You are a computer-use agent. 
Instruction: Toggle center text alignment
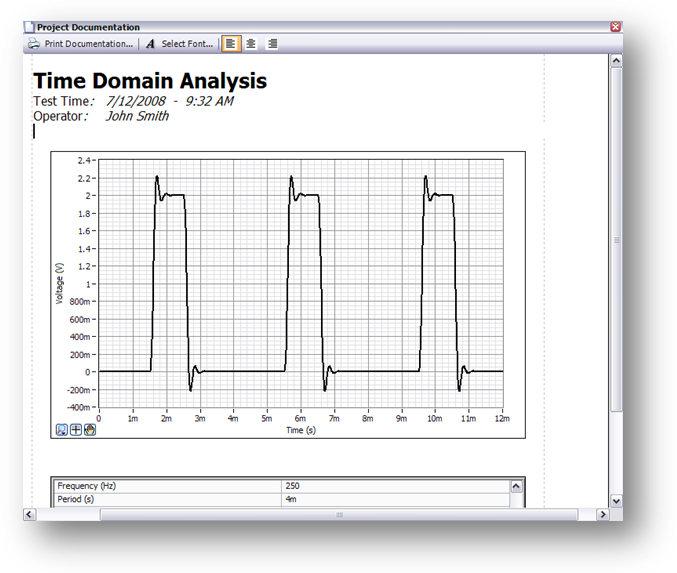(x=251, y=44)
